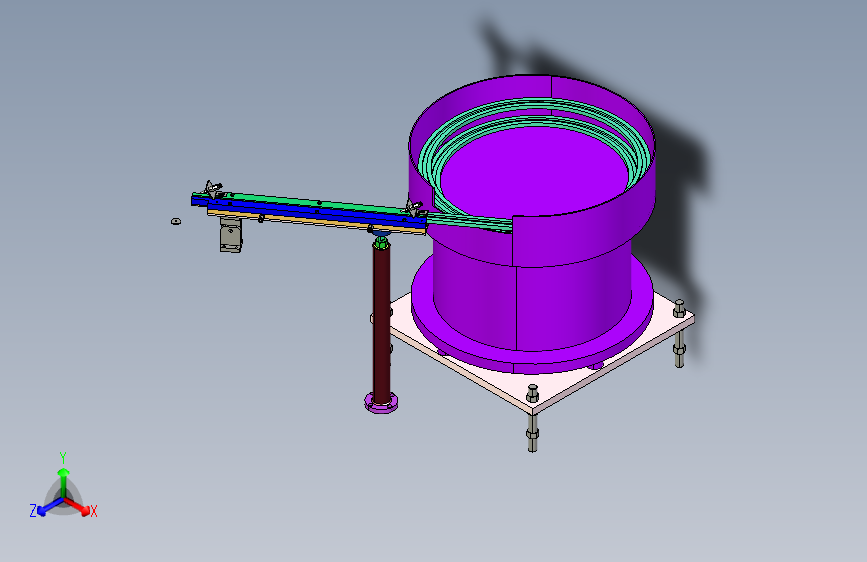This screenshot has width=867, height=562.
Task: Click the red X axis arrow of triad
Action: [79, 507]
